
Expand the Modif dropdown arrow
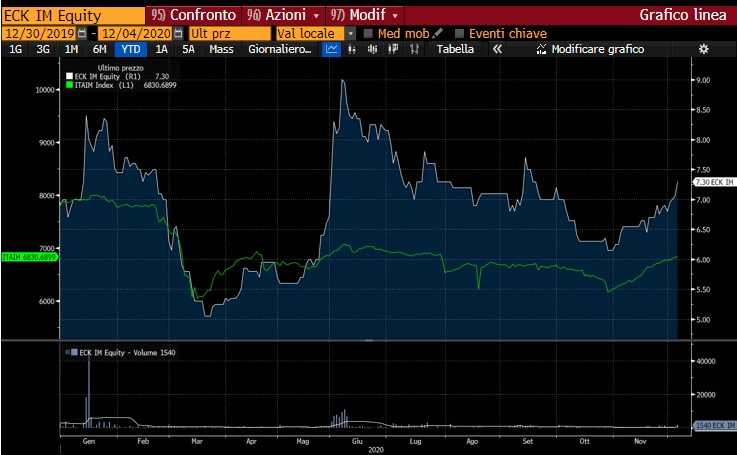click(x=395, y=16)
